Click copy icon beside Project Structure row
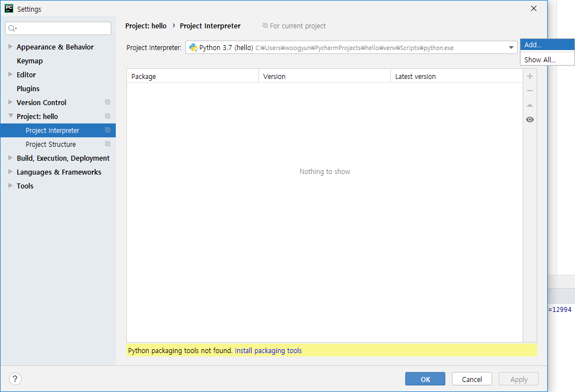575x392 pixels. 107,144
